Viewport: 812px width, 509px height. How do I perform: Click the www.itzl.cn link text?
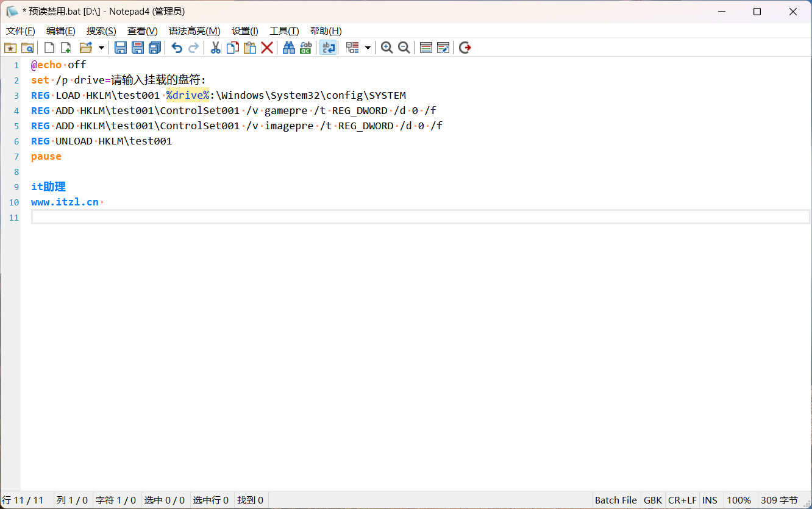[63, 202]
